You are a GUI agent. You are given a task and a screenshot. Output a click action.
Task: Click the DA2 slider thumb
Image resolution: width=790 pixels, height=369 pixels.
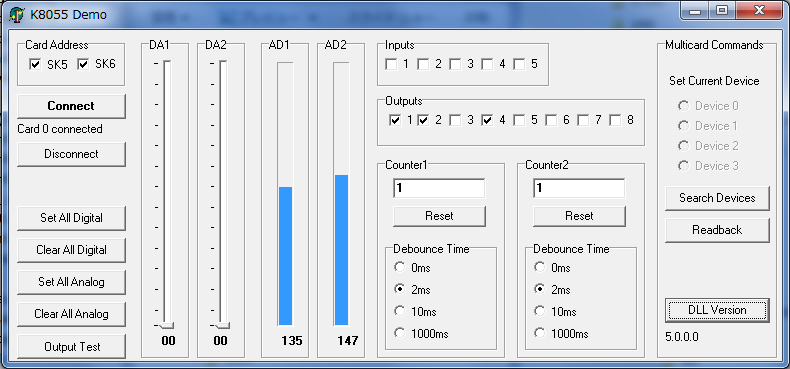point(223,325)
